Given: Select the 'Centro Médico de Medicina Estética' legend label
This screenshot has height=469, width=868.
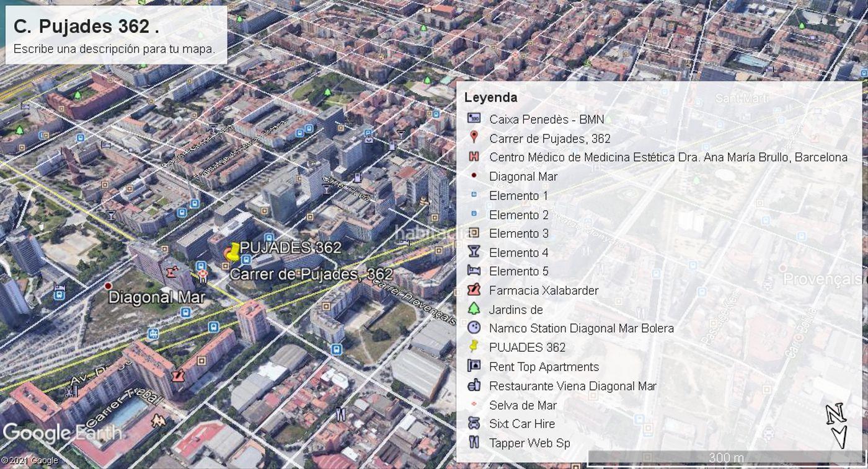Looking at the screenshot, I should point(668,157).
